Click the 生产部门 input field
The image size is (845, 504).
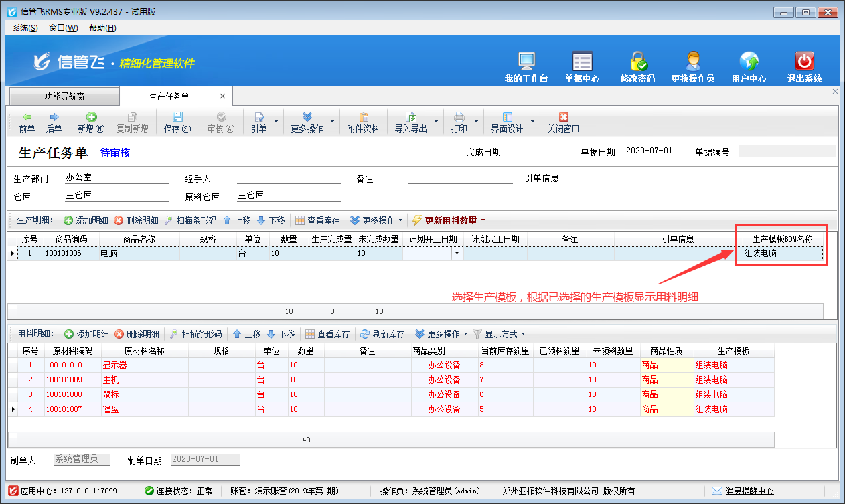[x=117, y=178]
